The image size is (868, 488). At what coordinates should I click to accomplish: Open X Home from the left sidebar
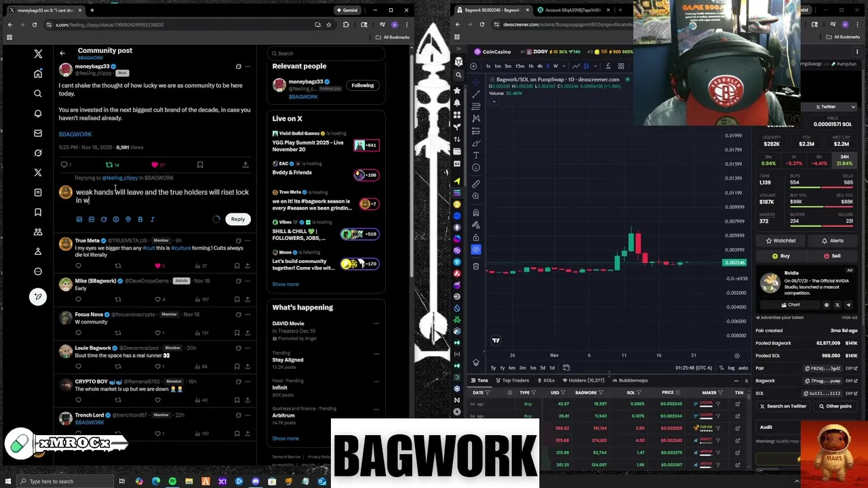click(38, 73)
